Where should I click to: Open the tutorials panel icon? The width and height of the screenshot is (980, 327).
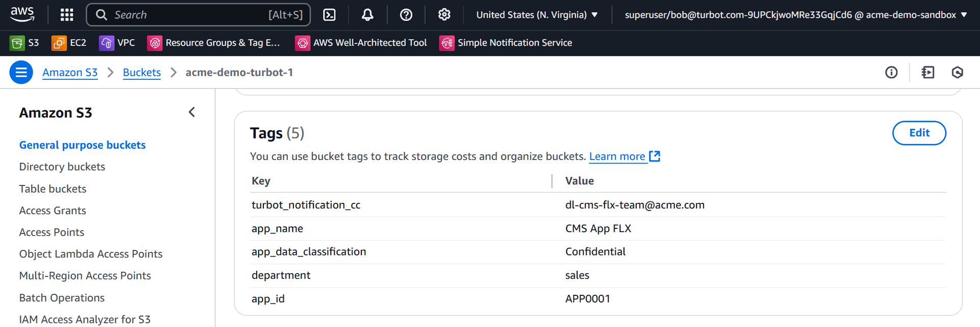click(x=928, y=73)
